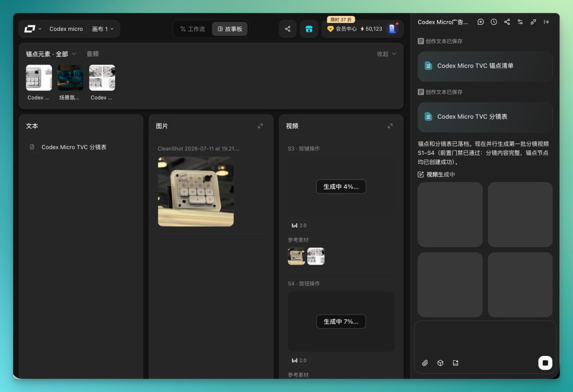This screenshot has height=392, width=573.
Task: Open the user avatar profile
Action: pyautogui.click(x=393, y=29)
